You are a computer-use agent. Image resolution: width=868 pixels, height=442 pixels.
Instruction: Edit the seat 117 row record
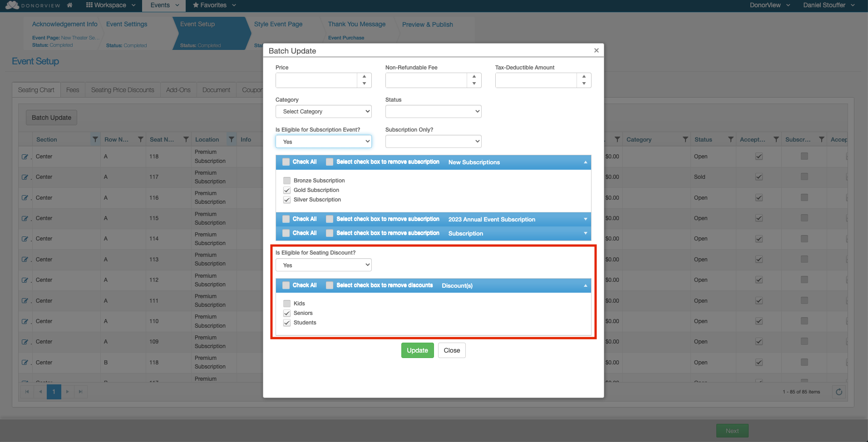[x=25, y=177]
